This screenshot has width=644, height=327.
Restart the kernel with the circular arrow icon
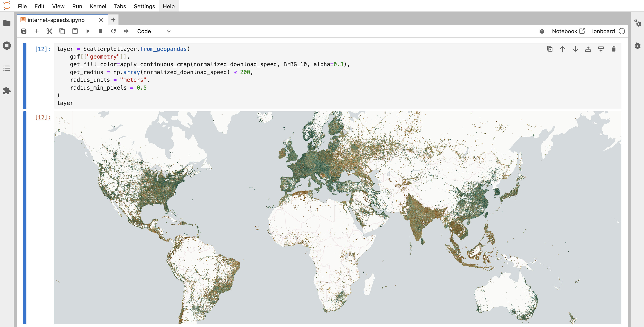113,31
